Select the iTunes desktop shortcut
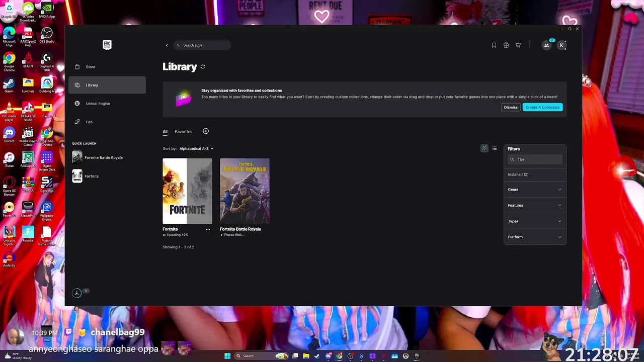 [x=9, y=159]
